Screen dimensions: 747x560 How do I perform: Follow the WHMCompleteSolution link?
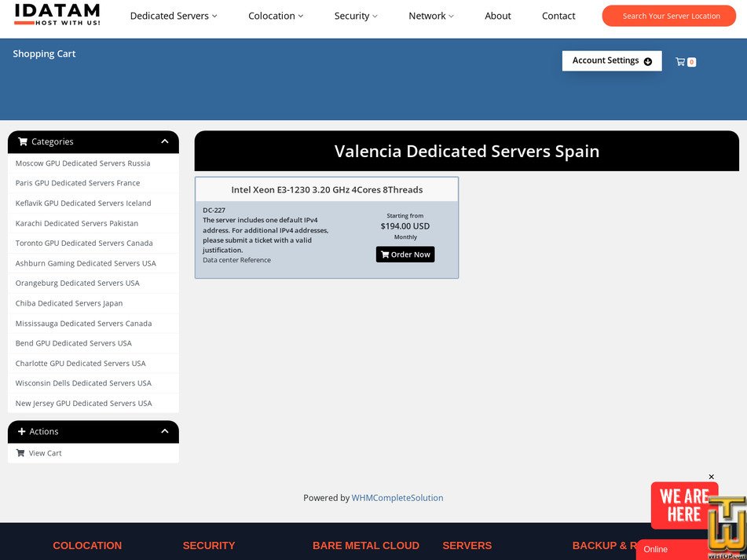[397, 498]
